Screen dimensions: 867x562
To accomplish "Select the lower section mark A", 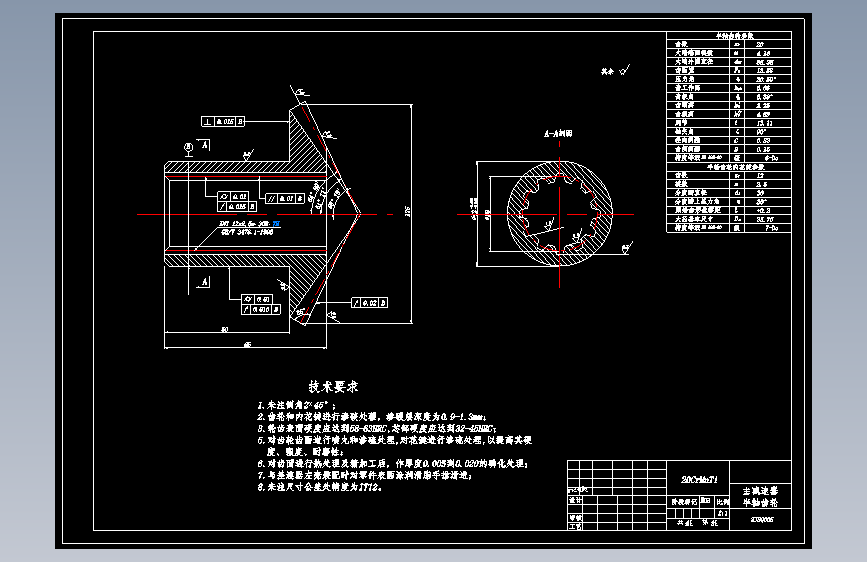I will point(203,282).
